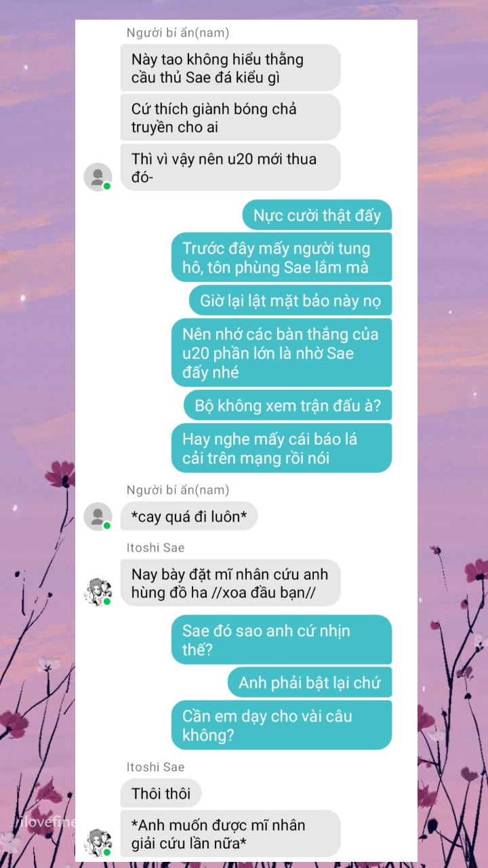Tap the "Anh phải bật lại chứ" message
Screen dimensions: 488x868
(309, 682)
